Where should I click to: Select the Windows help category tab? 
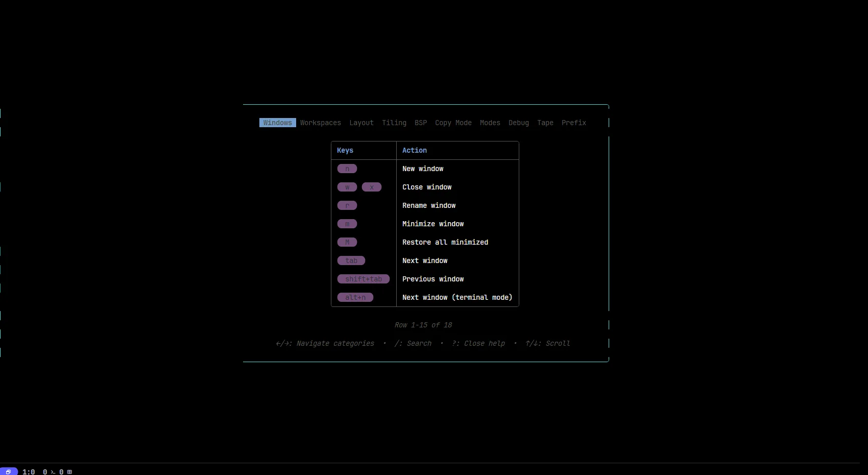[x=278, y=123]
